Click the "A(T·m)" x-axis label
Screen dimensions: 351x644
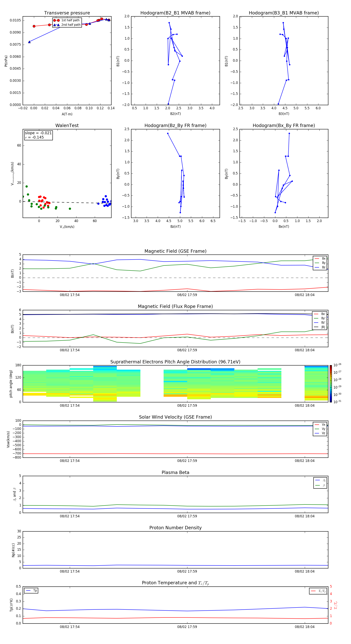point(67,114)
